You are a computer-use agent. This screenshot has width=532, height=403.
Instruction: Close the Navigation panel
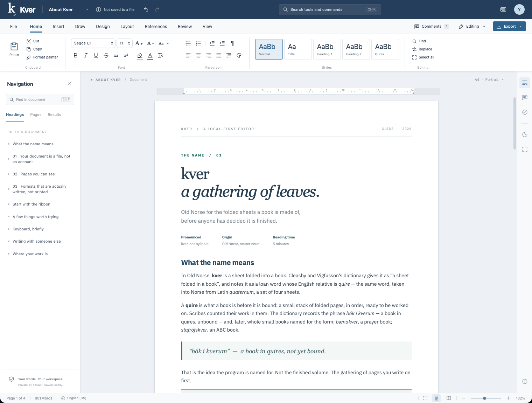[x=69, y=84]
